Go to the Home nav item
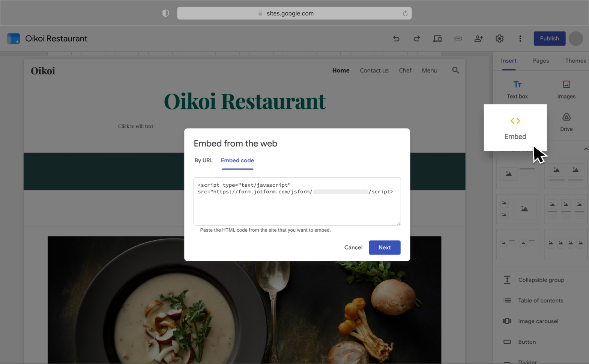 [x=341, y=70]
